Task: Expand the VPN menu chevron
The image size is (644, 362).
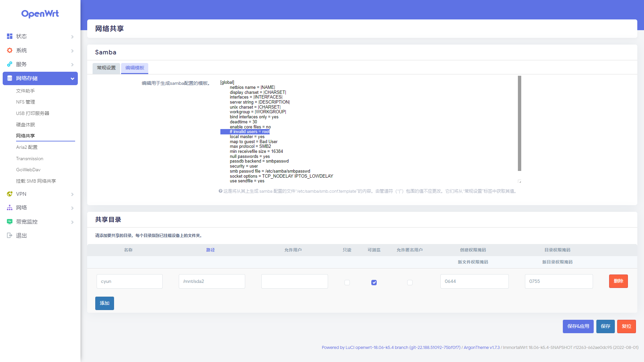Action: pos(72,194)
